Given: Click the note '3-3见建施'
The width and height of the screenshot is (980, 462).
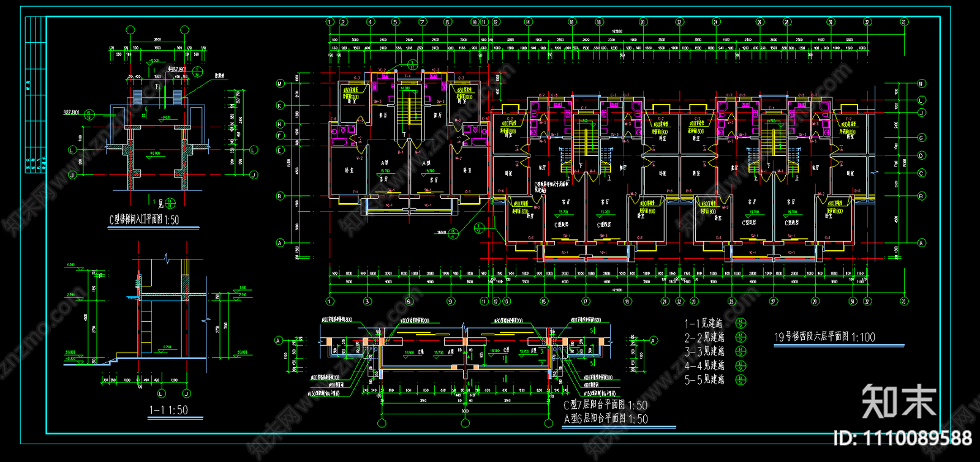Looking at the screenshot, I should click(x=704, y=351).
